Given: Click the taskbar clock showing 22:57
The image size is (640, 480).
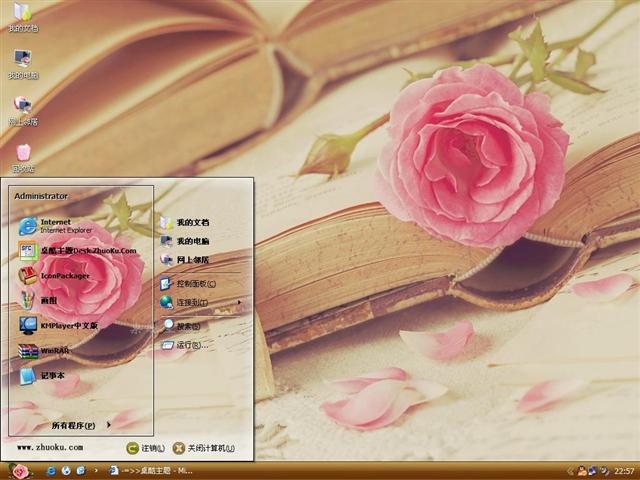Looking at the screenshot, I should (624, 471).
